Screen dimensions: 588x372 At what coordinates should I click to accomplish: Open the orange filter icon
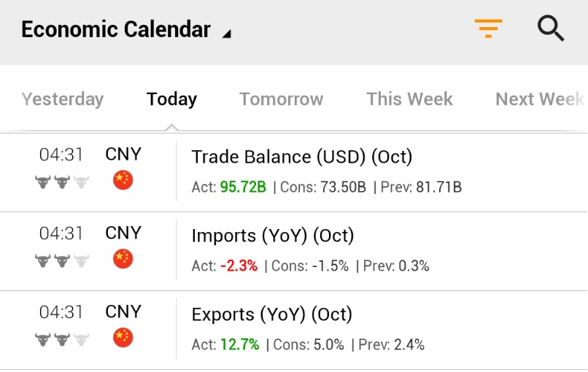click(x=488, y=28)
